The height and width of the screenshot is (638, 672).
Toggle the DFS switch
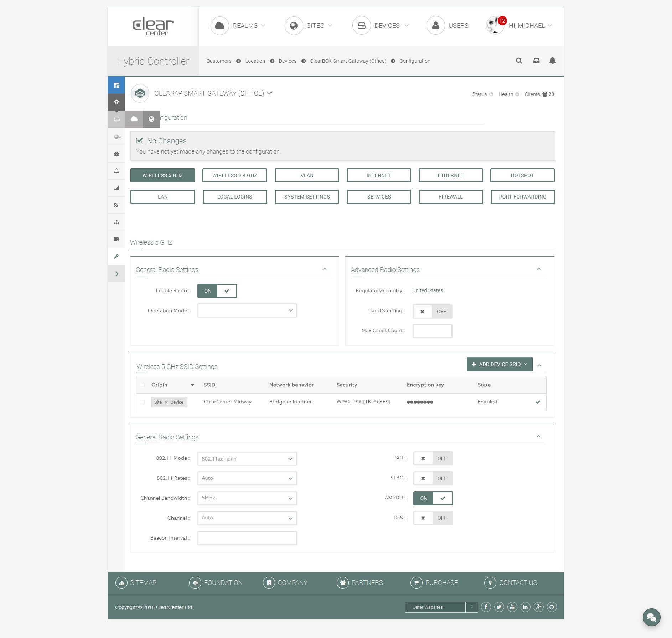point(433,518)
